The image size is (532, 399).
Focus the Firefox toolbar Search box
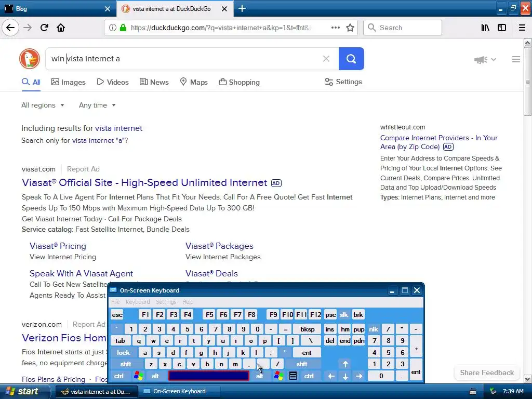click(x=403, y=28)
